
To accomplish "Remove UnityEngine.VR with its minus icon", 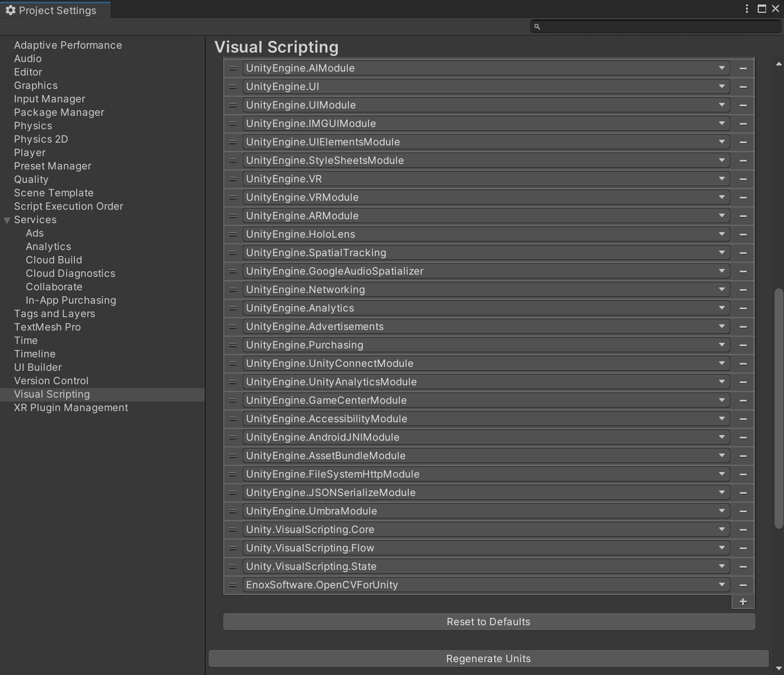I will tap(743, 179).
